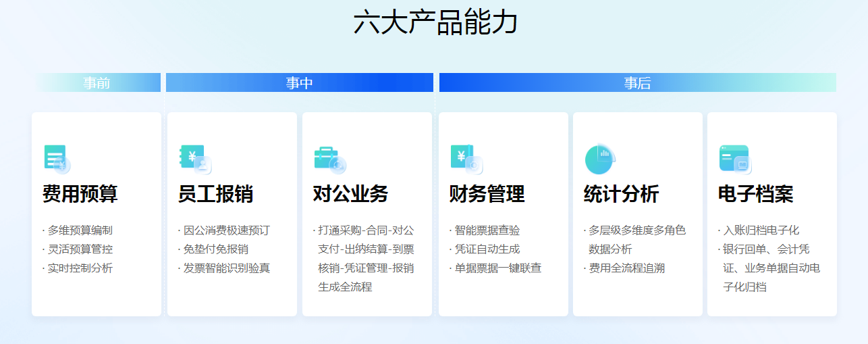Click the 电子档案 window archive icon
868x344 pixels.
coord(735,159)
